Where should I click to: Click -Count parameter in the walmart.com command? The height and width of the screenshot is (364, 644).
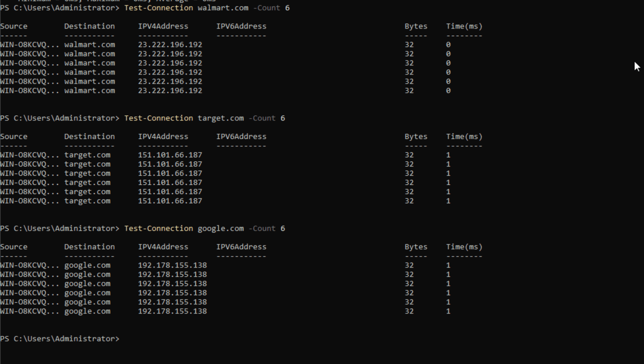pyautogui.click(x=266, y=8)
